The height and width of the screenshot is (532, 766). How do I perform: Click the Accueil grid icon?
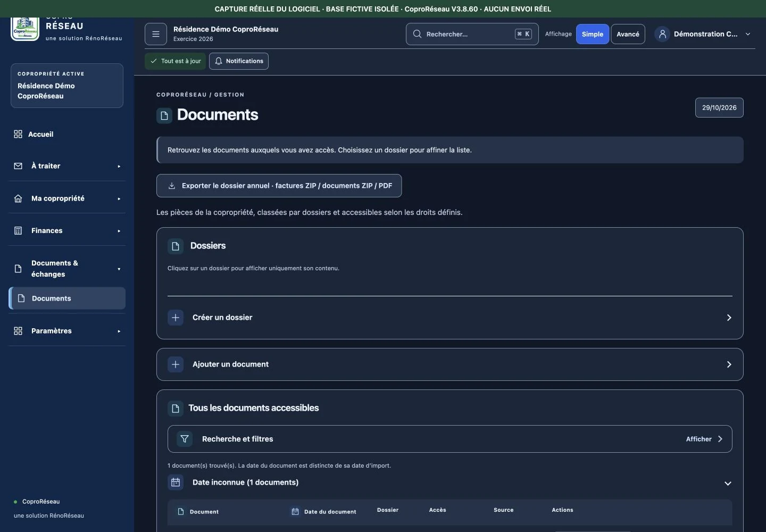pos(18,134)
